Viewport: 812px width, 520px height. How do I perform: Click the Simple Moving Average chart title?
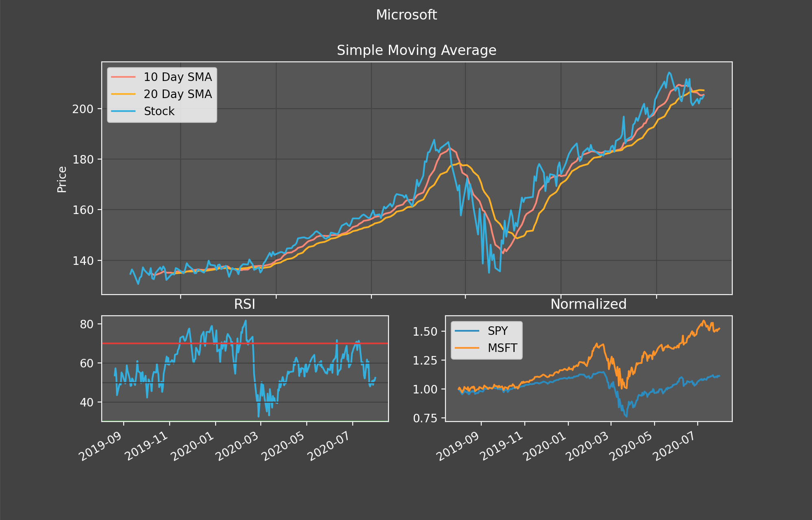(416, 50)
